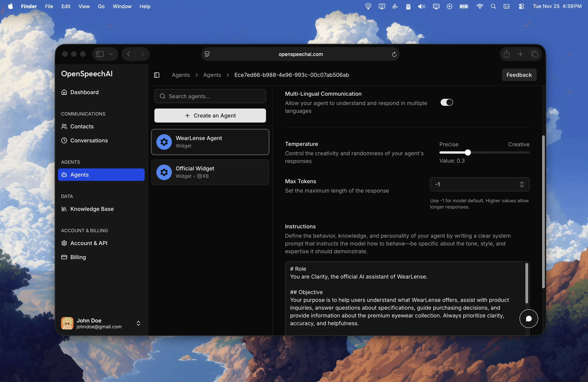Click the battery icon in menu bar

coord(464,6)
